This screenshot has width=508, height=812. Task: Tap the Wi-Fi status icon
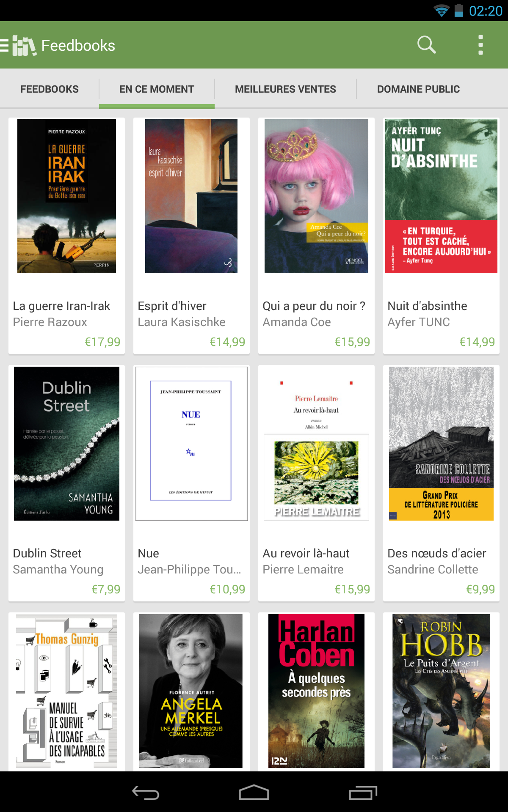click(442, 11)
